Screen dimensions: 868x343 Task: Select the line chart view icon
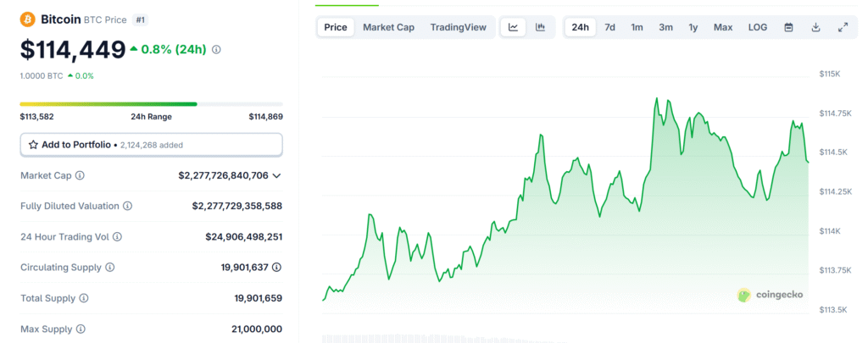click(514, 27)
